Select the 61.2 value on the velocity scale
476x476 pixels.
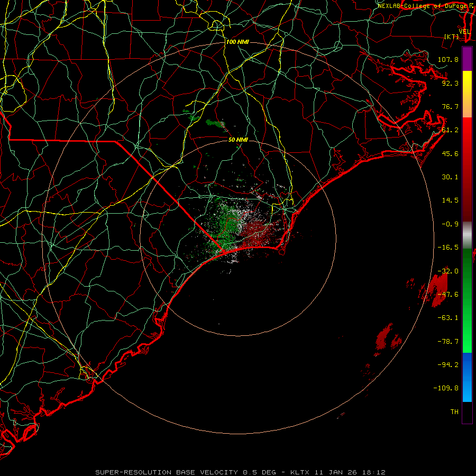(450, 130)
